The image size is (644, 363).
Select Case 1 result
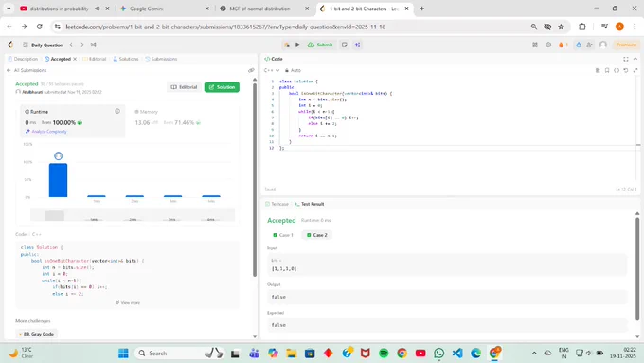[x=283, y=235]
